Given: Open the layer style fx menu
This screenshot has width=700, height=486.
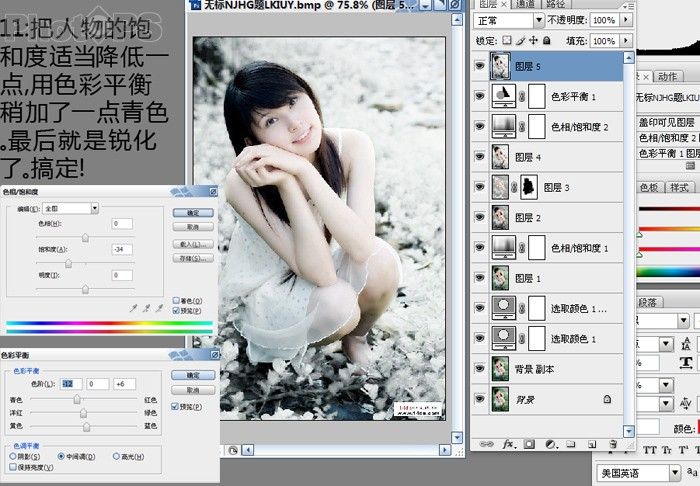Looking at the screenshot, I should (508, 444).
